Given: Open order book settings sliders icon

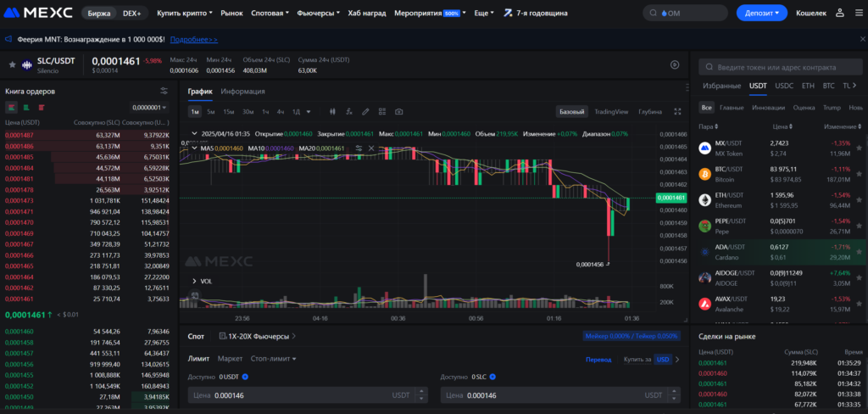Looking at the screenshot, I should point(164,91).
